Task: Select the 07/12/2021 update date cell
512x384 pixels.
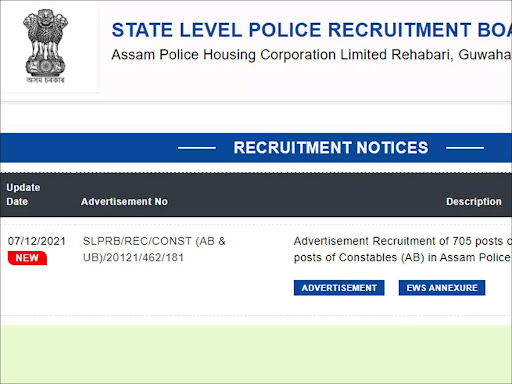Action: coord(37,241)
